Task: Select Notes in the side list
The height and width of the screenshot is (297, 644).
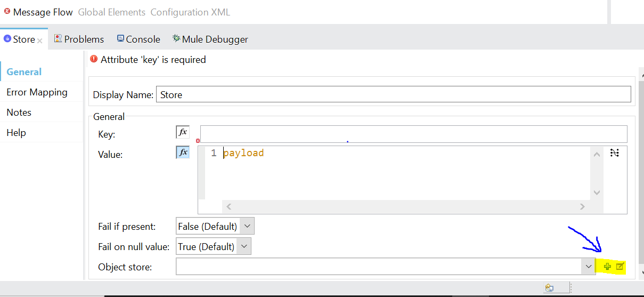Action: coord(19,112)
